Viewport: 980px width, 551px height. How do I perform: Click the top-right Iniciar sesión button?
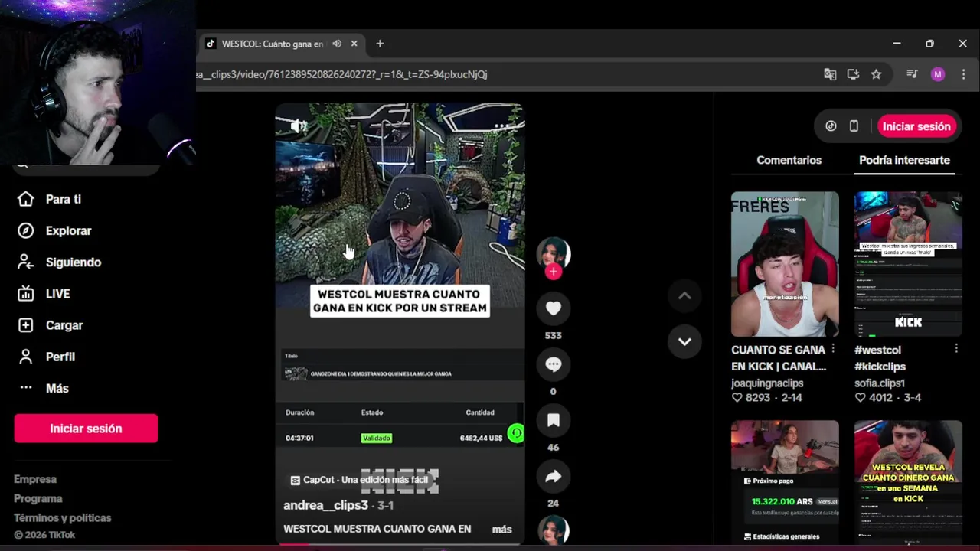[916, 126]
